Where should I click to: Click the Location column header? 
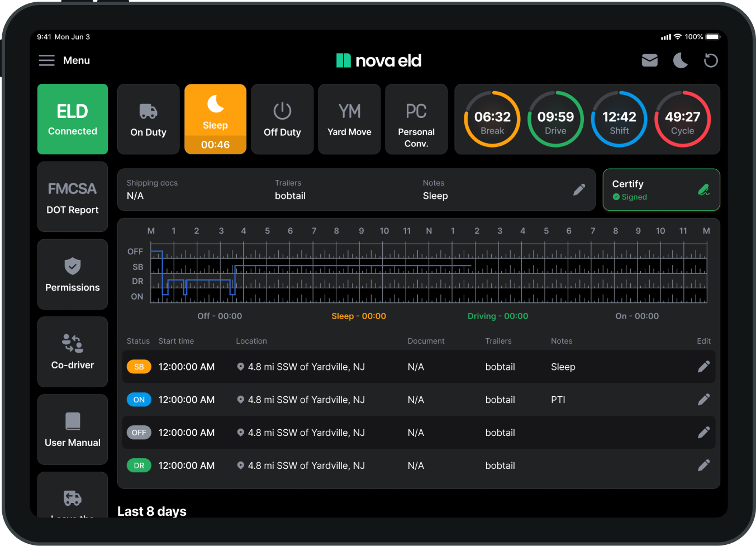[x=251, y=341]
